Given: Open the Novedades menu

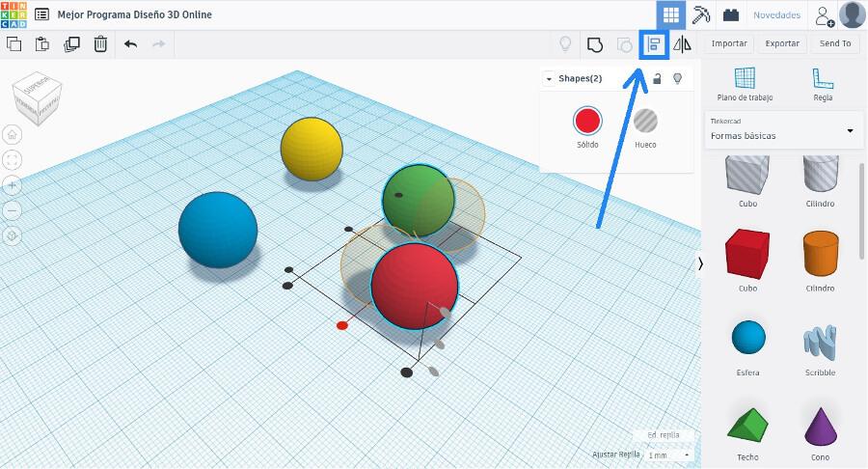Looking at the screenshot, I should click(x=776, y=15).
